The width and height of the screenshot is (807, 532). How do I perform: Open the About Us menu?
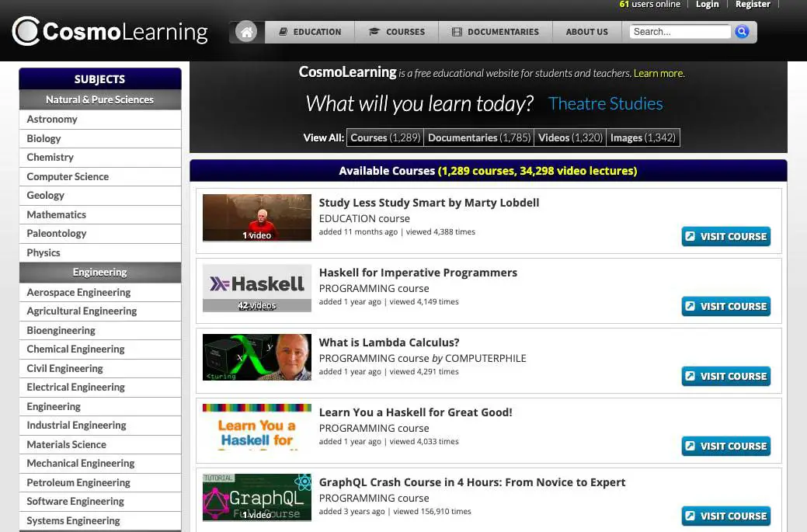point(586,32)
